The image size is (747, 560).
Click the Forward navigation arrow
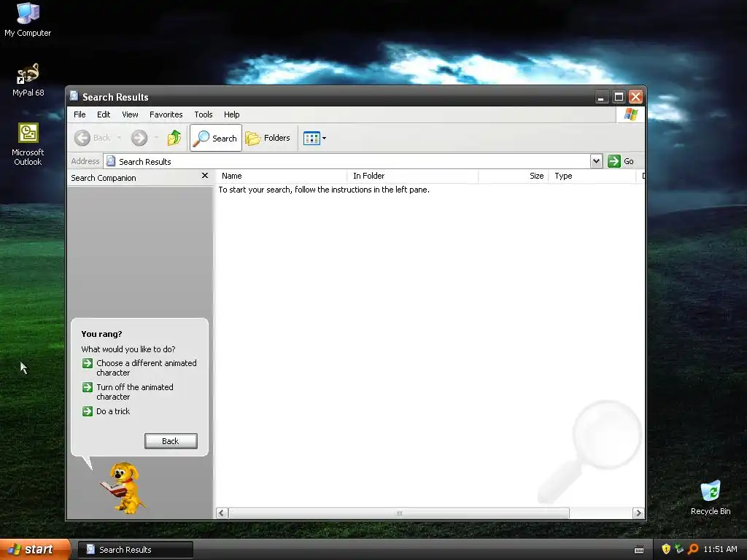coord(139,138)
